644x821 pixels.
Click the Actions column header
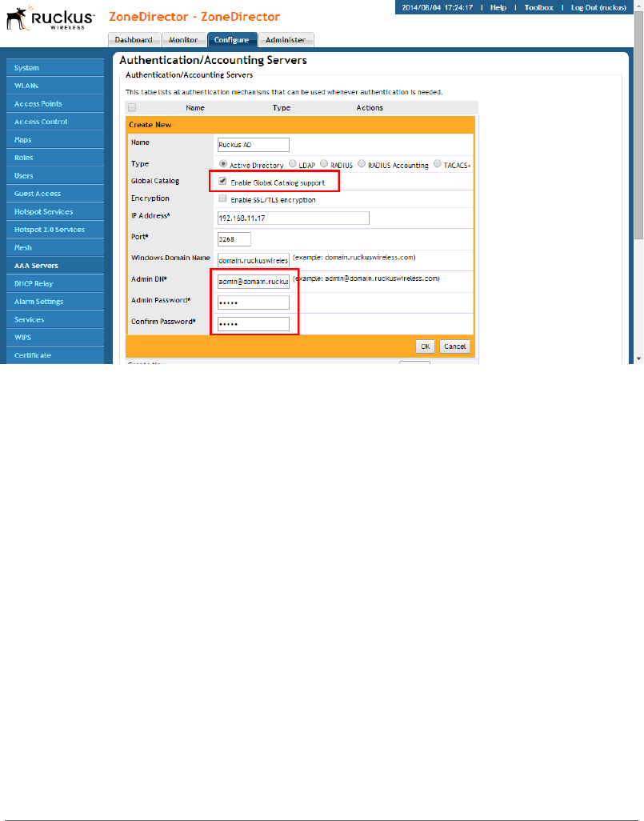pyautogui.click(x=370, y=108)
